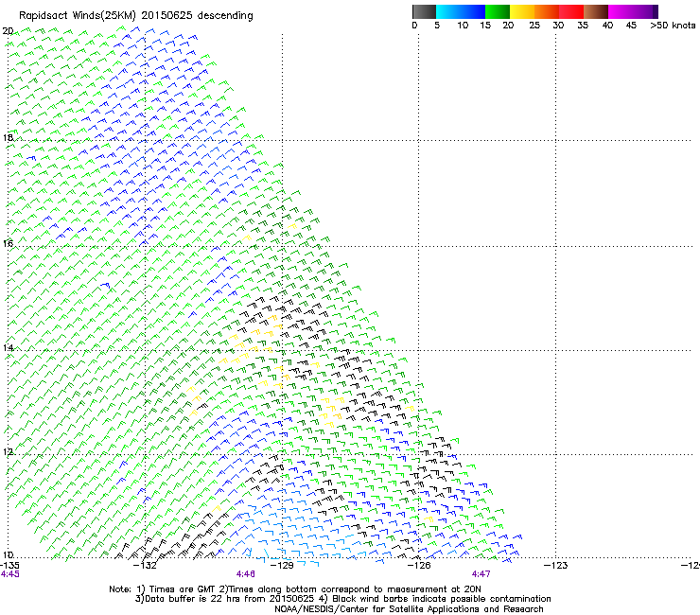This screenshot has height=615, width=700.
Task: Click the cyan 5-10 knots legend segment
Action: pos(448,11)
